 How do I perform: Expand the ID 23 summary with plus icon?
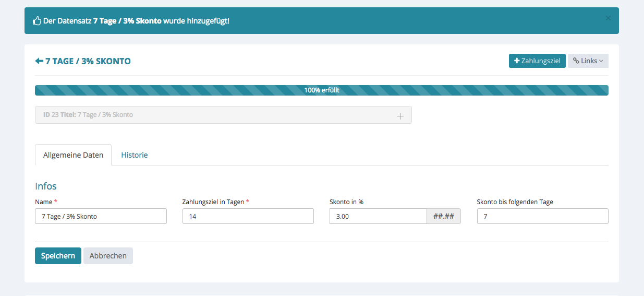click(400, 116)
